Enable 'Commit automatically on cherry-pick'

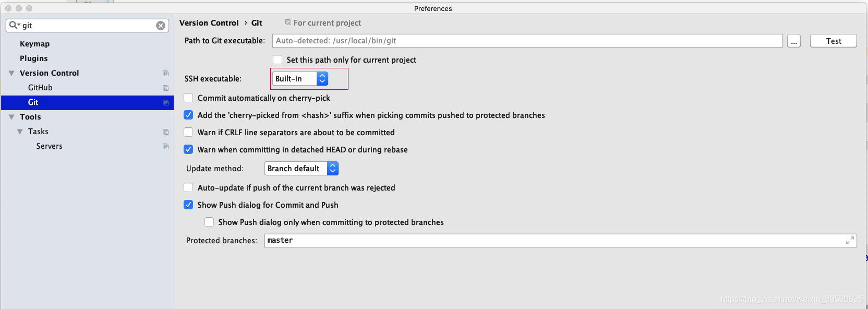[x=188, y=98]
